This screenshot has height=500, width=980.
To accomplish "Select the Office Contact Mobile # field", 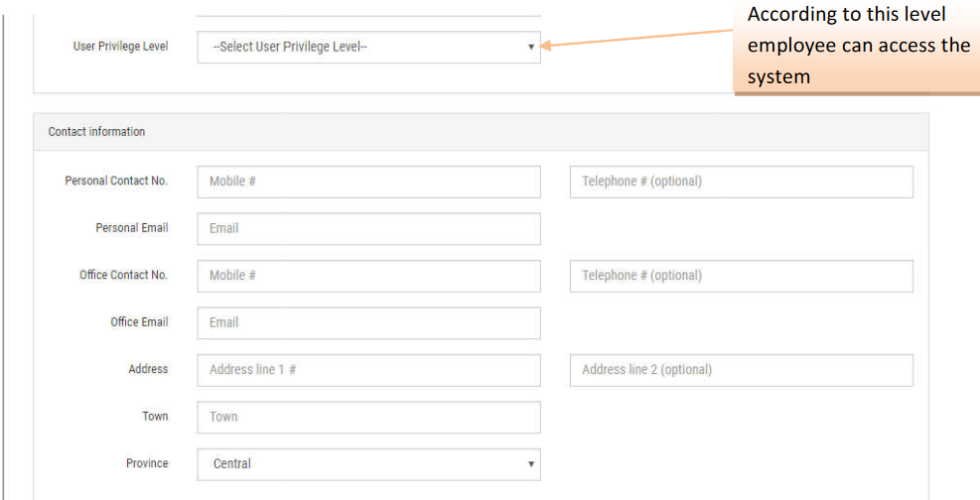I will 368,276.
